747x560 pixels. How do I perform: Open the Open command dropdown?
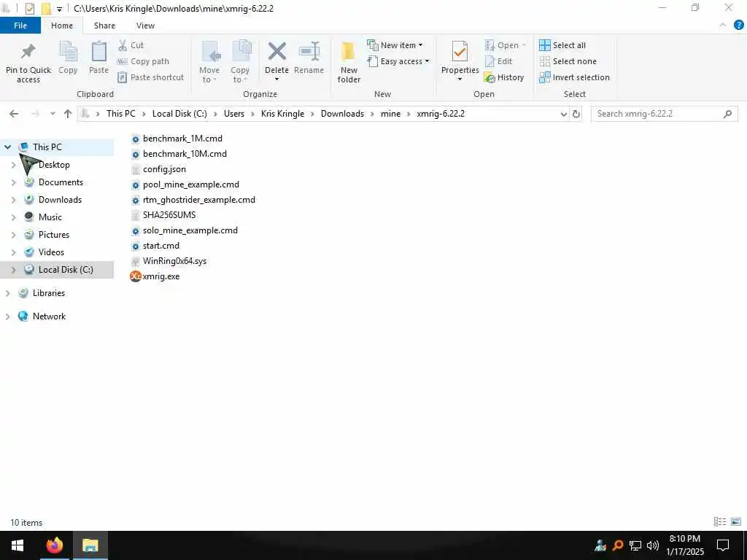[505, 45]
